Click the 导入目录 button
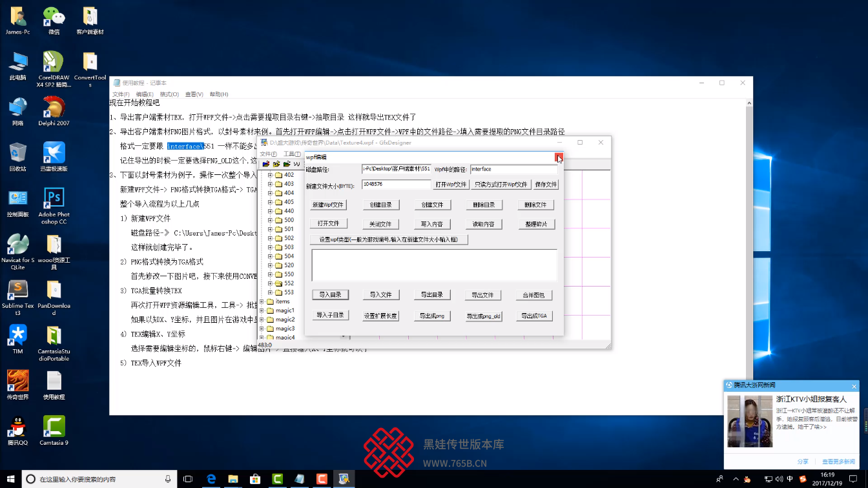Viewport: 868px width, 488px height. tap(330, 295)
